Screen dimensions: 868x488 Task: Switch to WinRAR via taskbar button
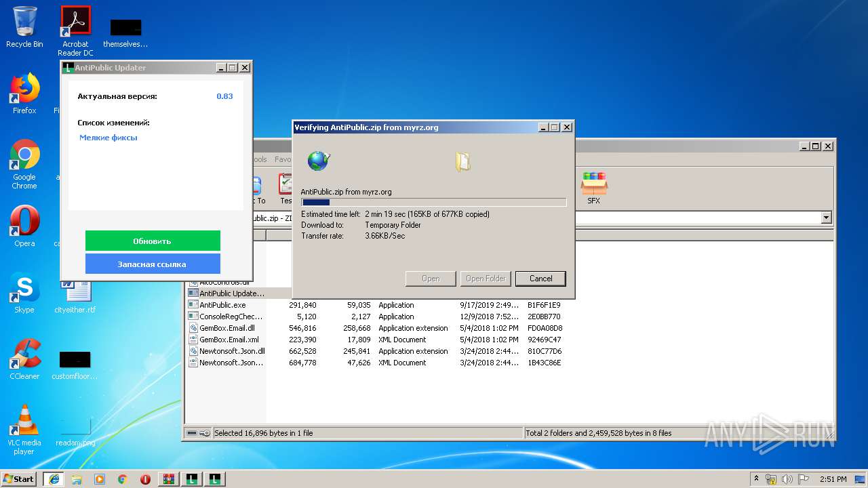[169, 479]
